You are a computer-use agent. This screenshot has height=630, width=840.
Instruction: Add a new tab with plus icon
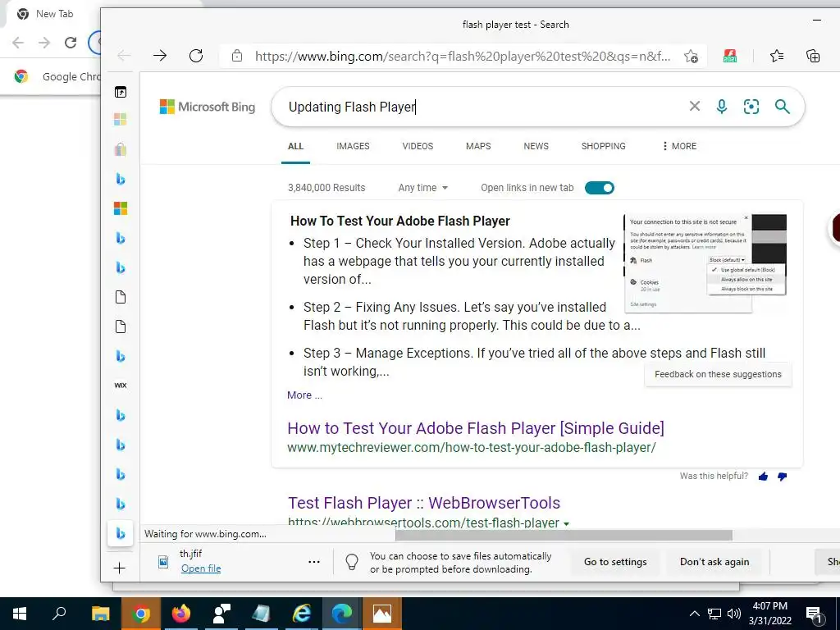tap(120, 568)
